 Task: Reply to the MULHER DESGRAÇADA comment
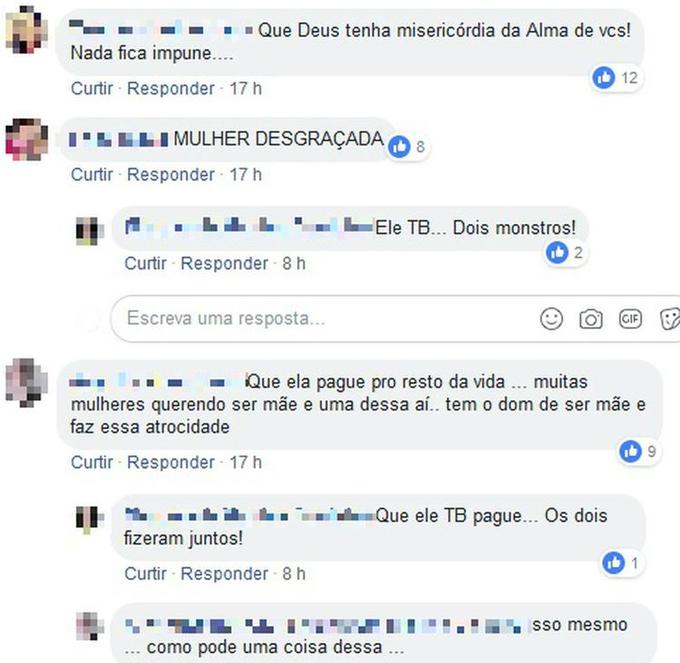[170, 175]
